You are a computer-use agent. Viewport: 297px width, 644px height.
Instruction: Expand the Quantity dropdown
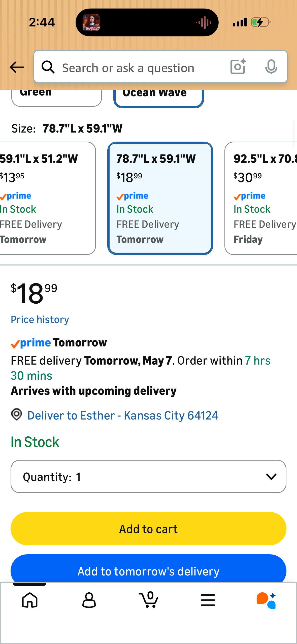148,476
